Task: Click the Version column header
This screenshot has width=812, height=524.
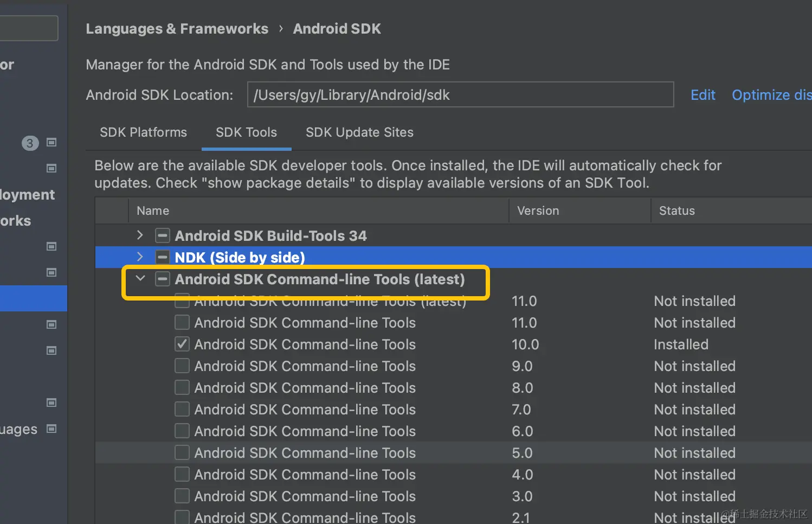Action: tap(580, 210)
